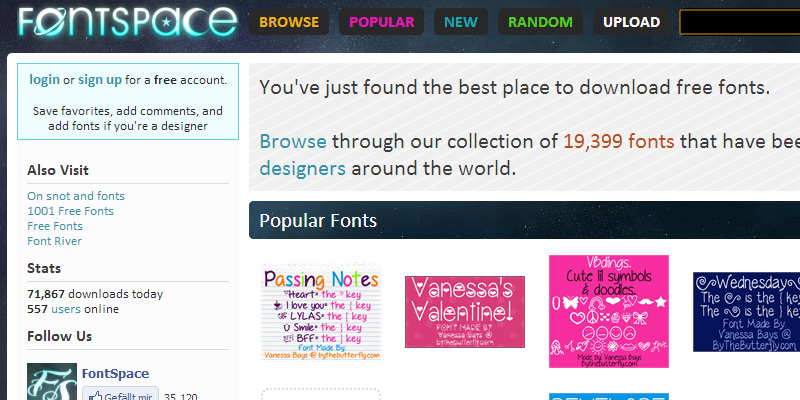The image size is (800, 400).
Task: Open the BROWSE menu item
Action: coord(289,22)
